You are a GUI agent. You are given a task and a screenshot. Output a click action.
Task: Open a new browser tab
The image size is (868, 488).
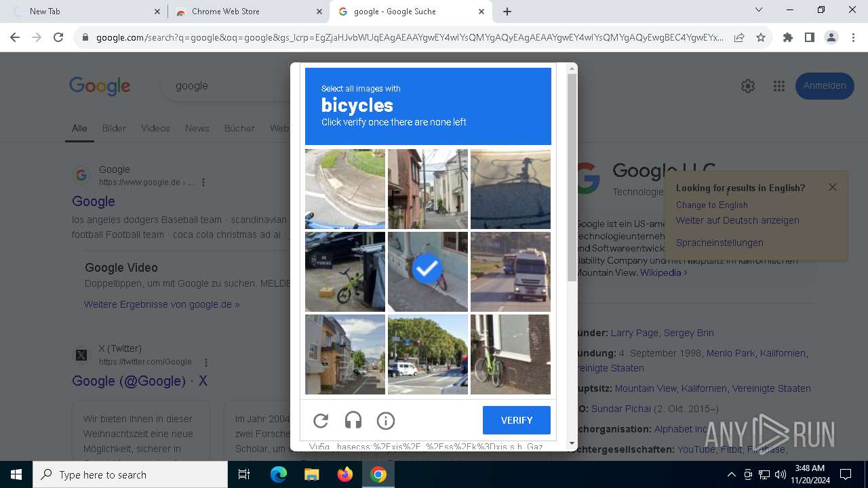click(507, 12)
